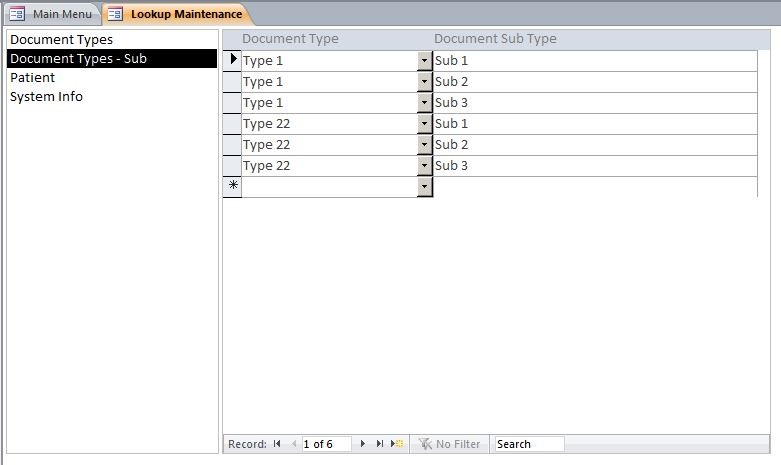Switch to the Main Menu tab
Viewport: 781px width, 465px height.
pyautogui.click(x=52, y=14)
